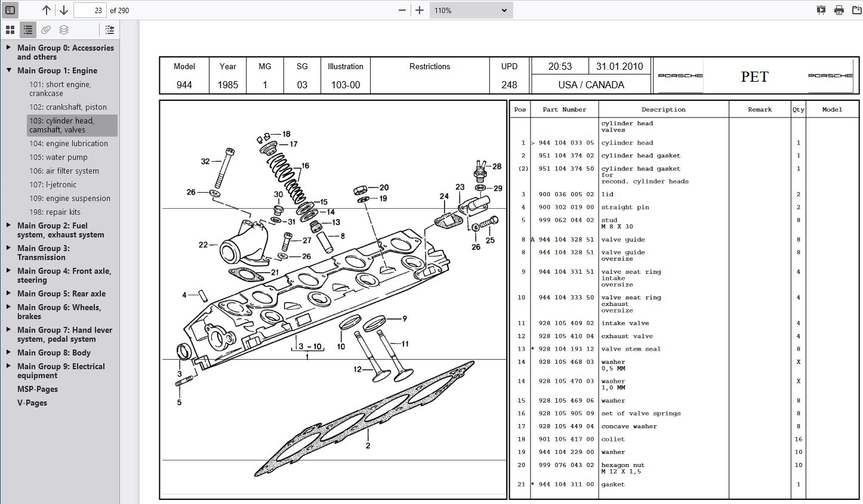Open 104: engine lubrication outline entry
The width and height of the screenshot is (863, 504).
[x=69, y=144]
